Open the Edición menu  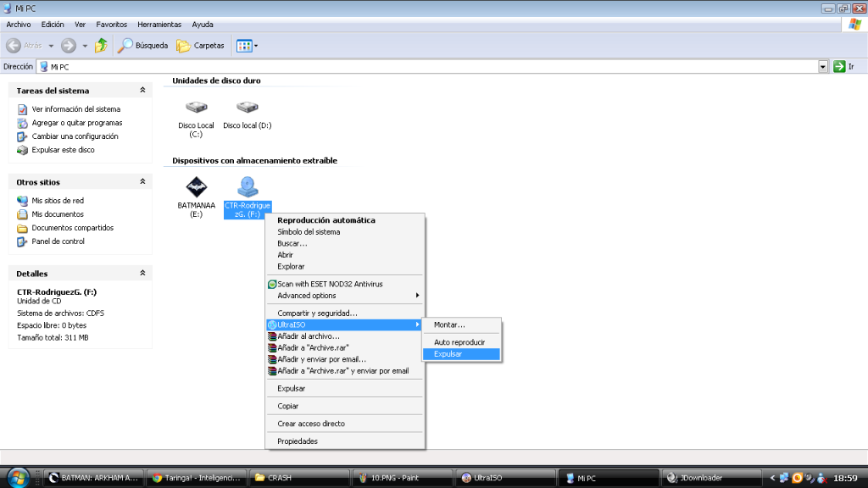53,25
